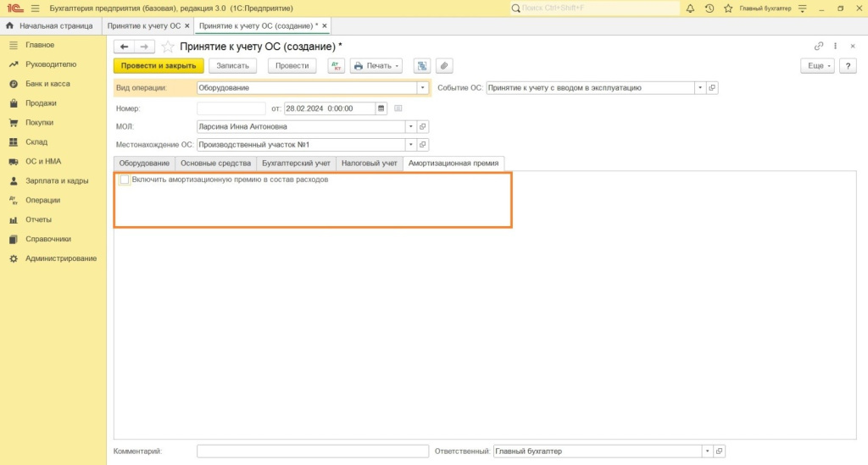Close the first Принятие к учету ОС tab
Image resolution: width=868 pixels, height=465 pixels.
tap(187, 26)
